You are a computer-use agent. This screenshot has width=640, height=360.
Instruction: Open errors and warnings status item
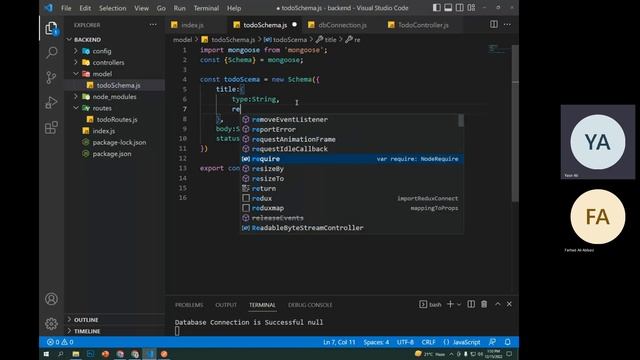click(60, 342)
